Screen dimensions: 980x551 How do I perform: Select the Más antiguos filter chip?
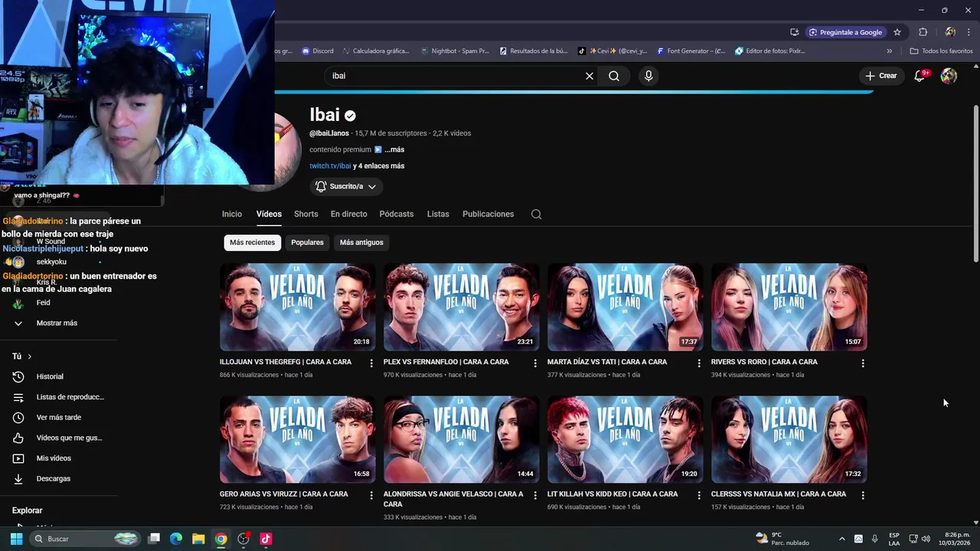361,243
